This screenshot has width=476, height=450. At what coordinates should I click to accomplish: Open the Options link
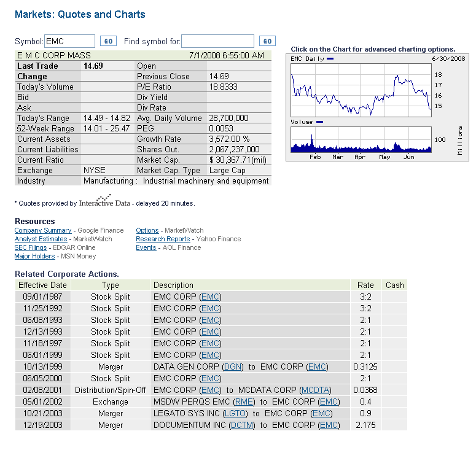(x=147, y=230)
